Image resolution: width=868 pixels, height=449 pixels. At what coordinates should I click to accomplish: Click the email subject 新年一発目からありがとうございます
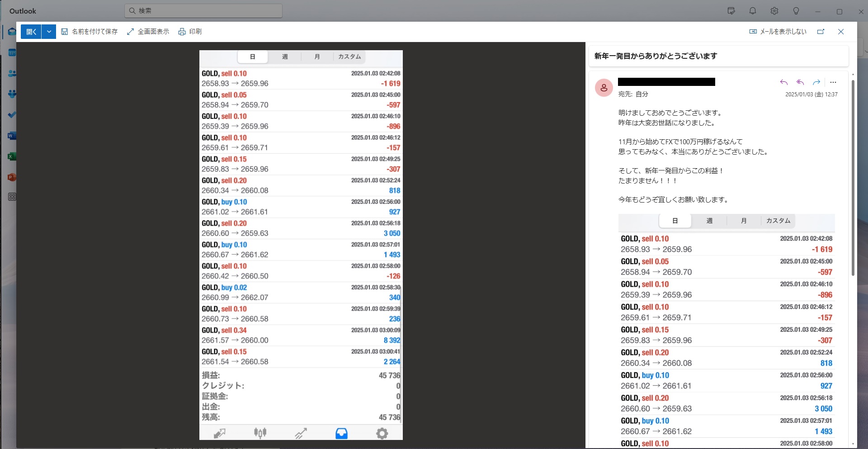[x=656, y=56]
